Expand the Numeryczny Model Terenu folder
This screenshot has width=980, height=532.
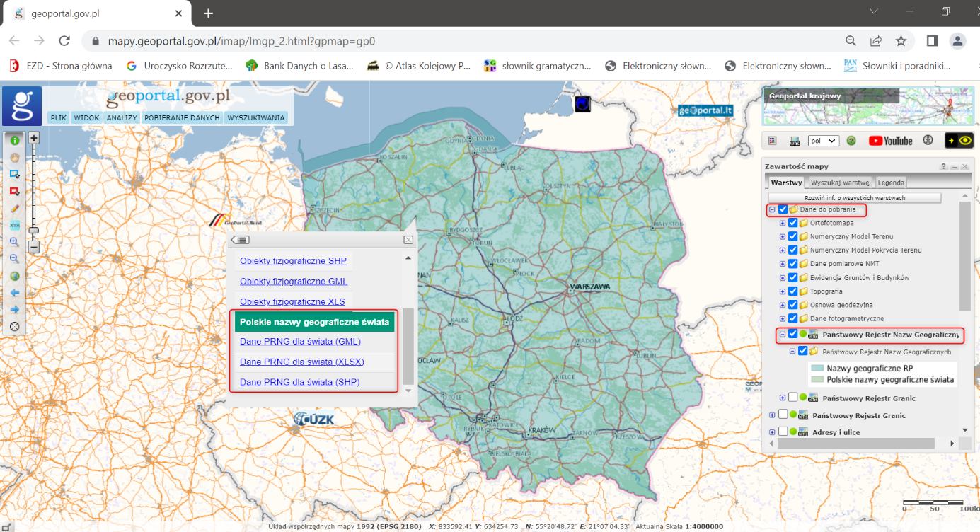point(782,236)
